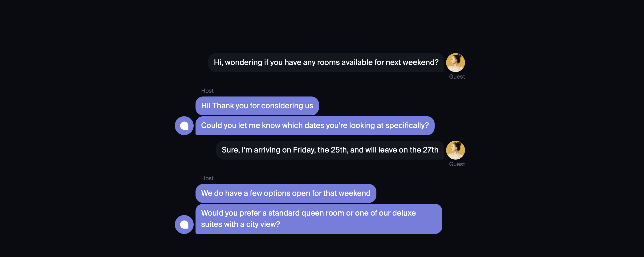The image size is (644, 257).
Task: Click host chat icon beside the room preference question
Action: pyautogui.click(x=184, y=224)
